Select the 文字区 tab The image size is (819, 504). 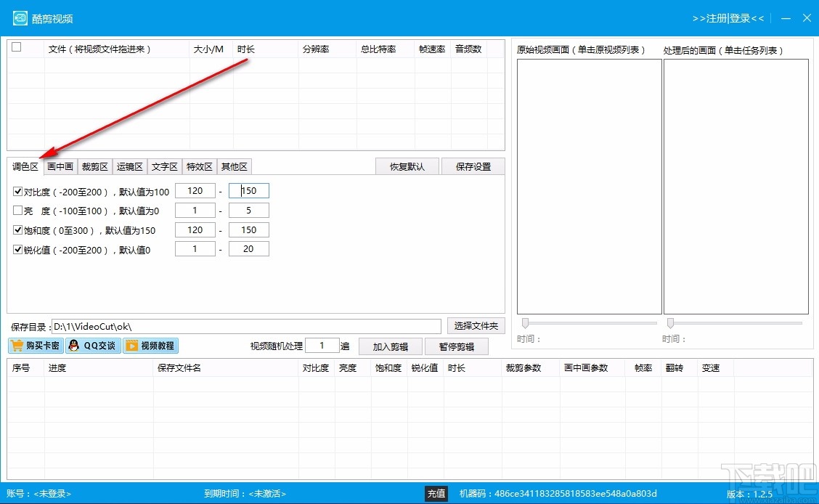pos(165,166)
